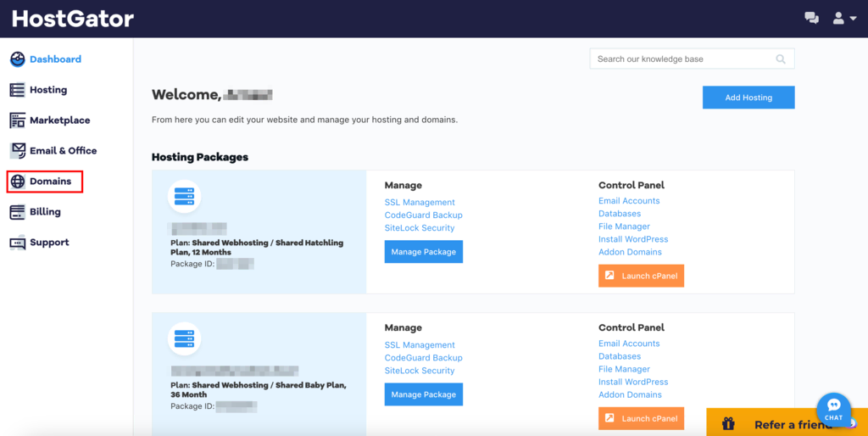This screenshot has width=868, height=436.
Task: Click the Hosting server icon in sidebar
Action: click(18, 90)
